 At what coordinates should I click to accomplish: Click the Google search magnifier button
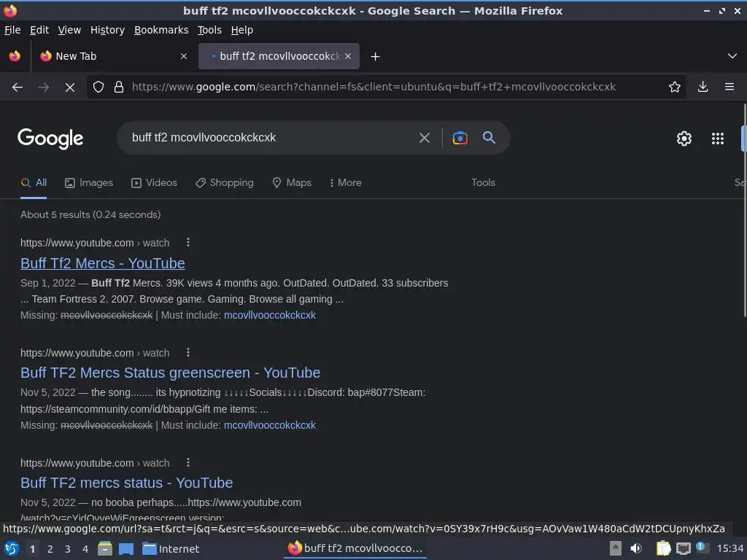click(489, 138)
